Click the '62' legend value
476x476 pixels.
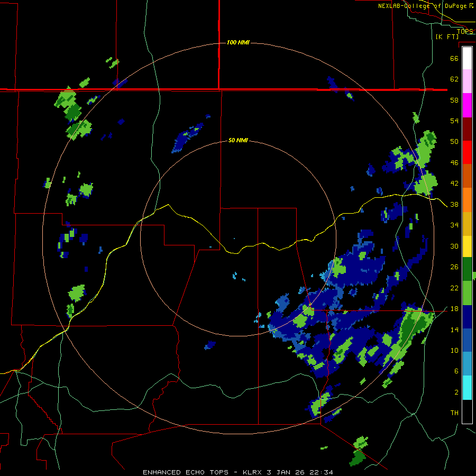(454, 79)
